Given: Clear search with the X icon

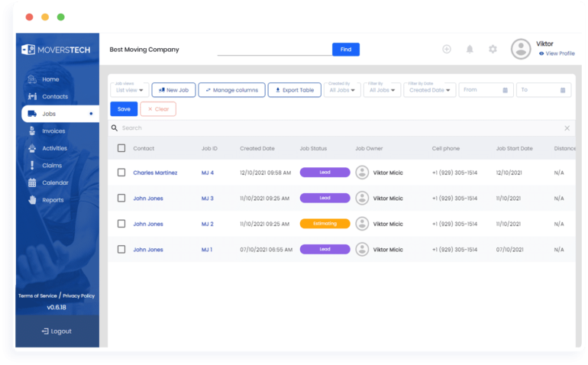Looking at the screenshot, I should pyautogui.click(x=567, y=128).
